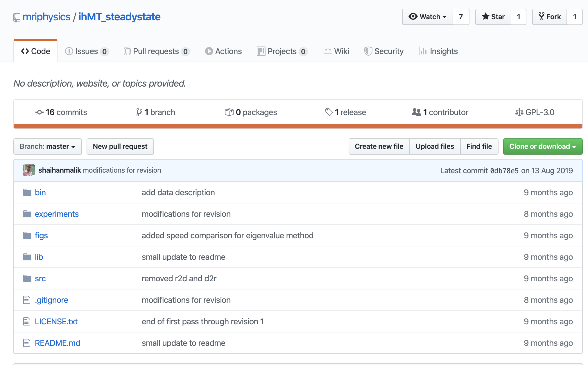Switch to the Issues tab

pyautogui.click(x=86, y=51)
